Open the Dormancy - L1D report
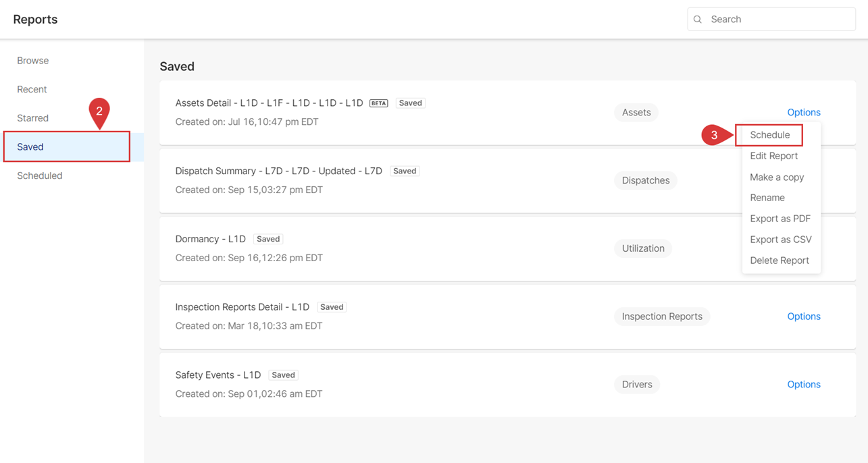 click(x=210, y=239)
